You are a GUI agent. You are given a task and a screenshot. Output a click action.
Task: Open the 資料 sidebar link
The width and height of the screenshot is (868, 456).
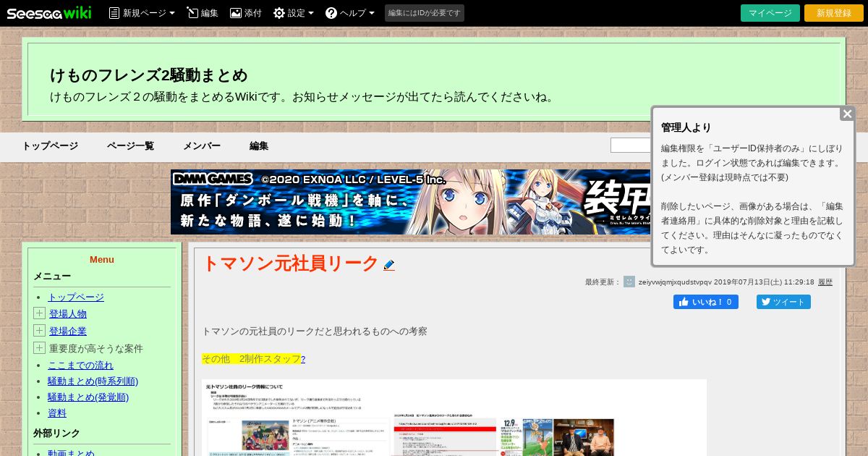click(57, 413)
